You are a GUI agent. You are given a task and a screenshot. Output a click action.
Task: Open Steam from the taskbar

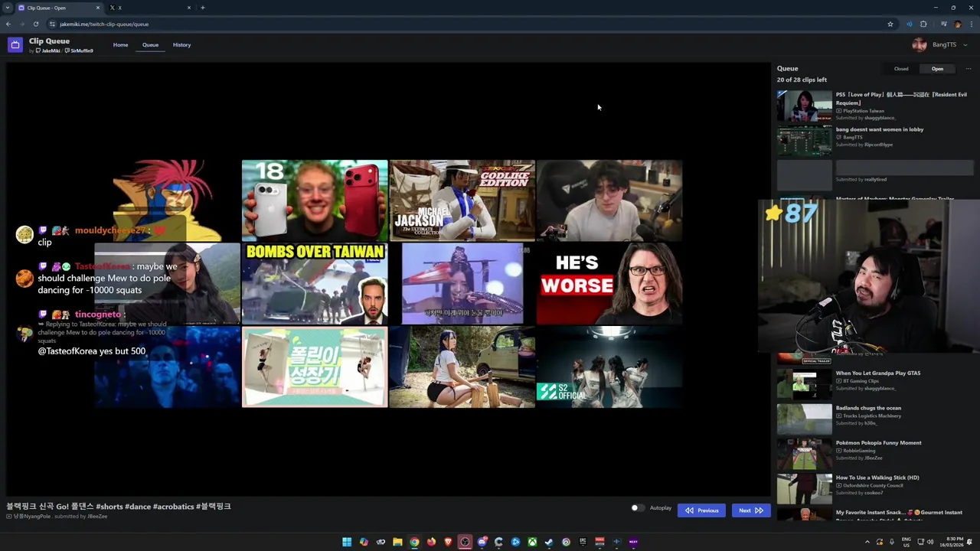[x=549, y=542]
